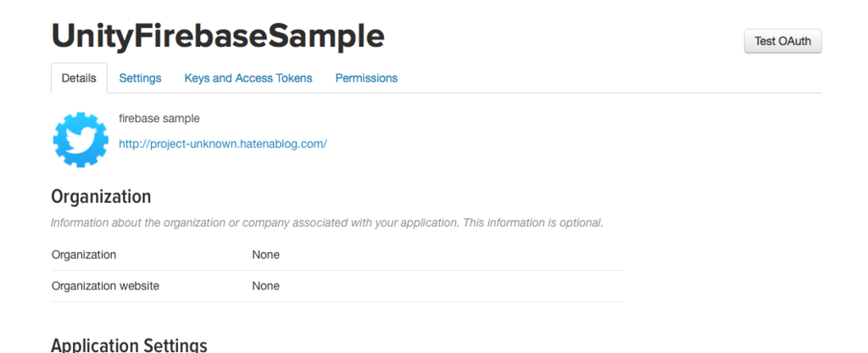Image resolution: width=868 pixels, height=353 pixels.
Task: Open the project-unknown.hatenablog.com link
Action: click(223, 144)
